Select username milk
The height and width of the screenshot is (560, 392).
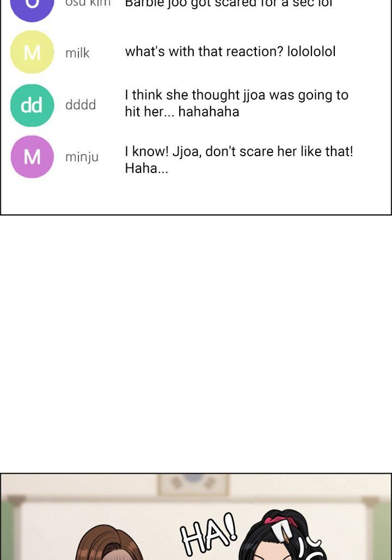tap(77, 53)
